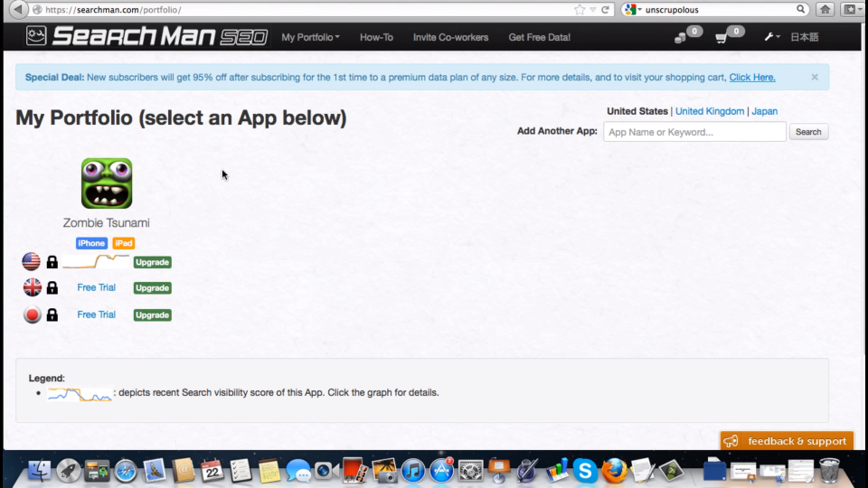The width and height of the screenshot is (868, 488).
Task: Go to browser home page icon
Action: tap(825, 9)
